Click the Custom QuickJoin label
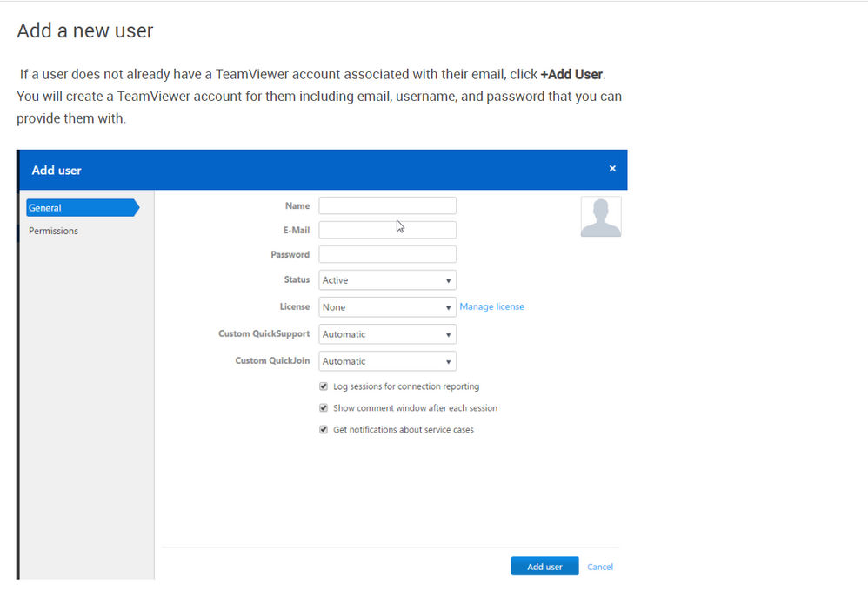This screenshot has width=868, height=598. tap(272, 360)
